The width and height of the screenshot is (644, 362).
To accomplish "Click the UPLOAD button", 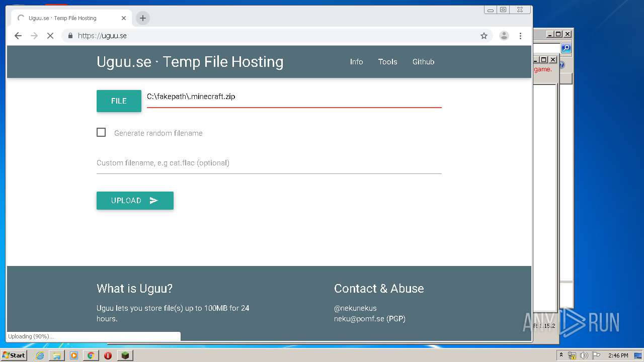I will click(135, 201).
